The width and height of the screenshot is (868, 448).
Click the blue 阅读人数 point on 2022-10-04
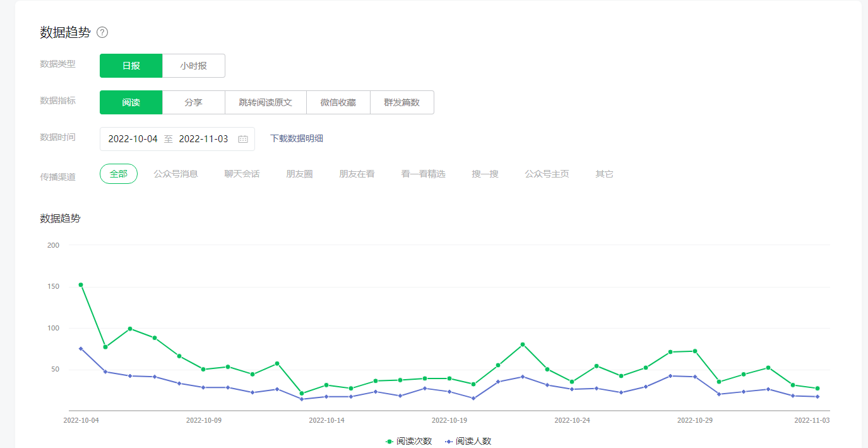[x=81, y=348]
